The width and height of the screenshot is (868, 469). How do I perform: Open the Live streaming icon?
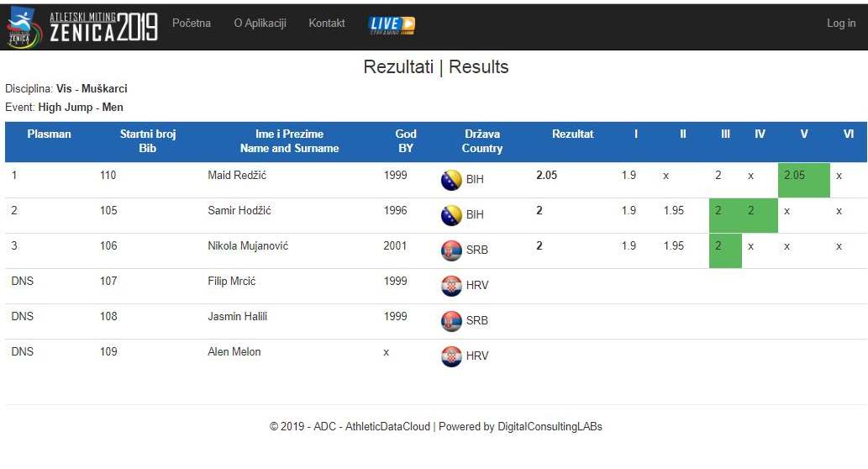[x=392, y=25]
